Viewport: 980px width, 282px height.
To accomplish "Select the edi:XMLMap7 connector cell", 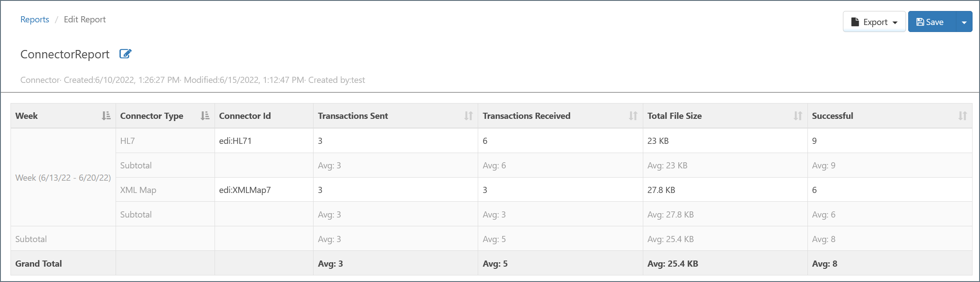I will point(264,190).
